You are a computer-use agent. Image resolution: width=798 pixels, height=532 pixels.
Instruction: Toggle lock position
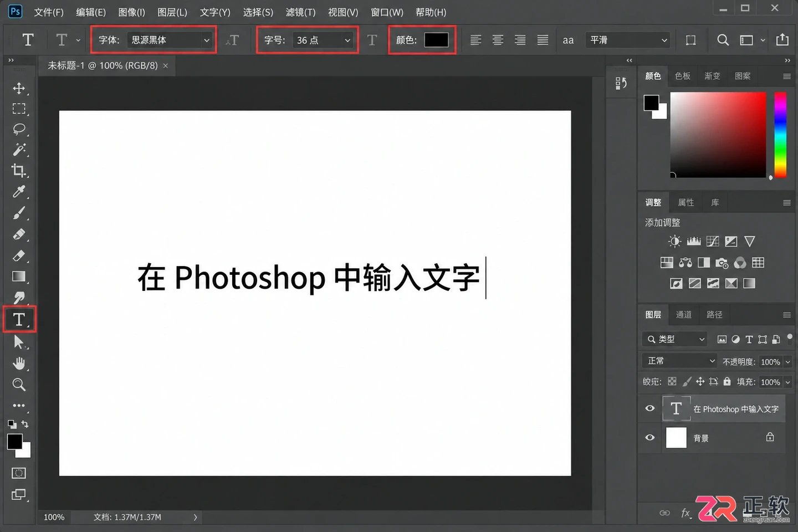[700, 381]
